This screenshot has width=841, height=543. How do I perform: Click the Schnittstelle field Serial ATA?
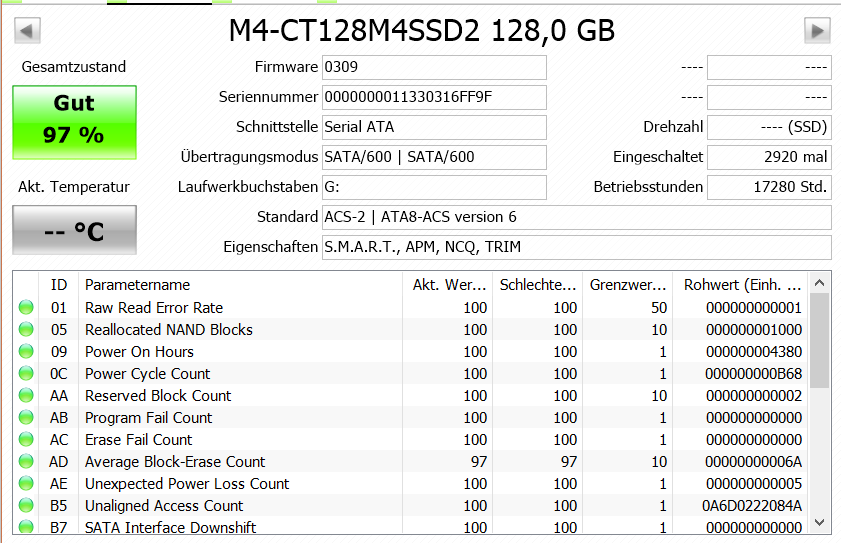434,127
